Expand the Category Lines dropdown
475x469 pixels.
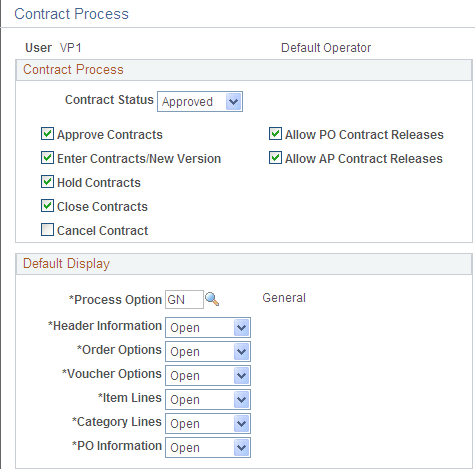(x=208, y=424)
